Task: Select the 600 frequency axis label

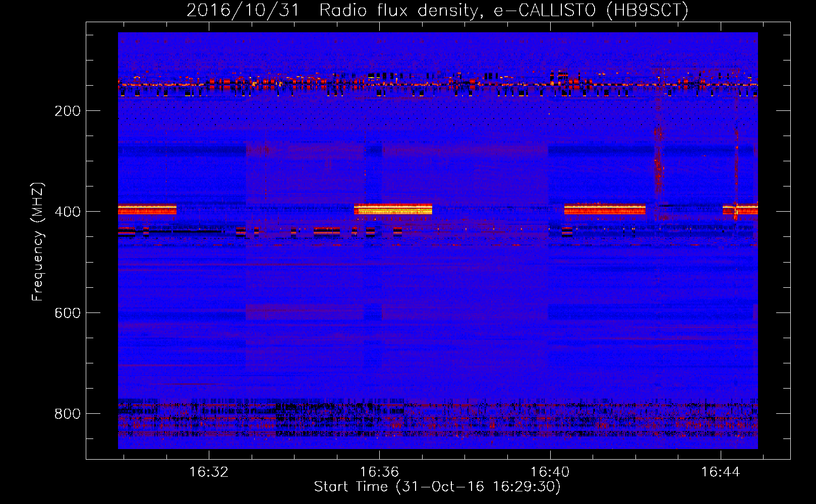Action: coord(68,313)
